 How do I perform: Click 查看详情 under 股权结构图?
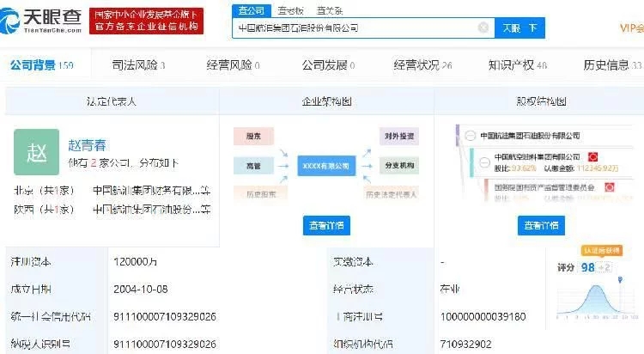541,225
